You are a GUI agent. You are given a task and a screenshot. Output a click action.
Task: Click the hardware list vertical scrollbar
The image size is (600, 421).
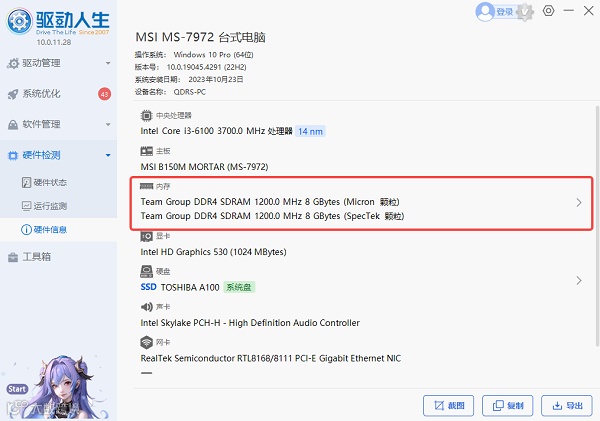pyautogui.click(x=597, y=226)
